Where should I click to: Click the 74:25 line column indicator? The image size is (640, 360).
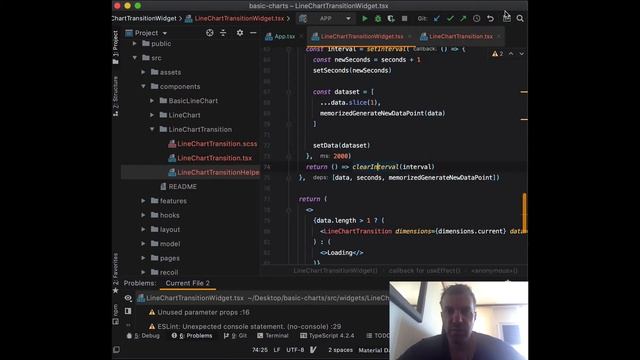260,350
